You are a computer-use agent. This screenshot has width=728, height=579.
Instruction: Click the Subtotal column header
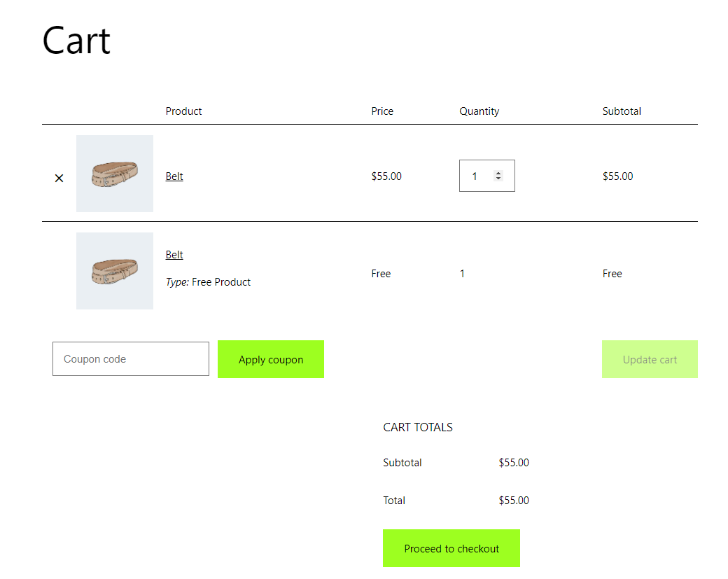622,111
